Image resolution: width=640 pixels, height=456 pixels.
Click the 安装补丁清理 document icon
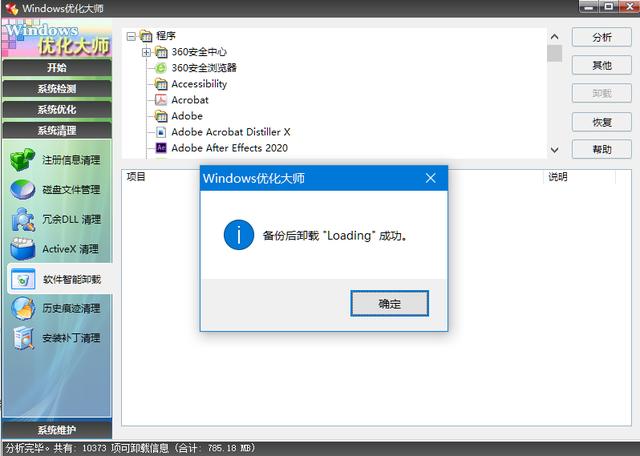(x=23, y=338)
